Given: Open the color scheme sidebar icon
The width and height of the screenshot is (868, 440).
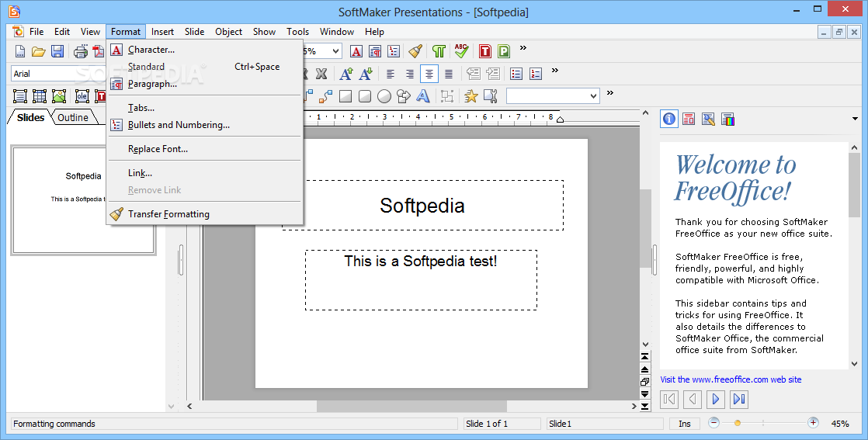Looking at the screenshot, I should 728,119.
